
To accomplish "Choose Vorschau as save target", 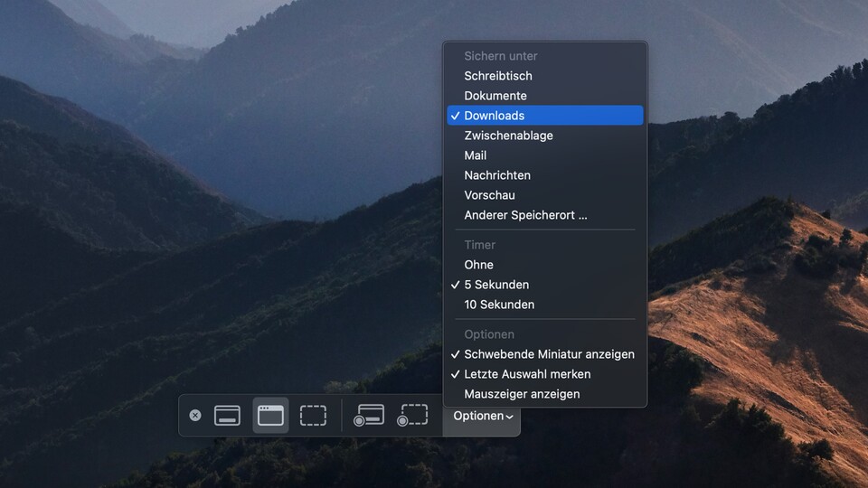I will point(545,195).
